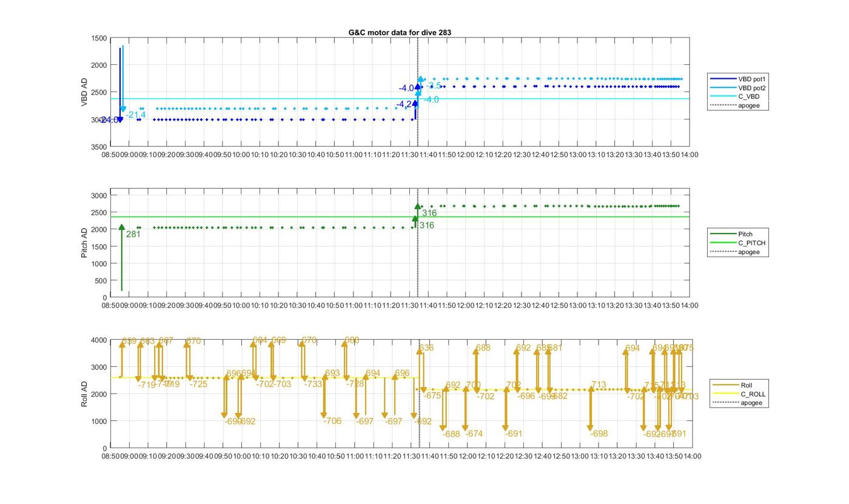Click the '-698' roll data label
The image size is (849, 504).
point(599,434)
